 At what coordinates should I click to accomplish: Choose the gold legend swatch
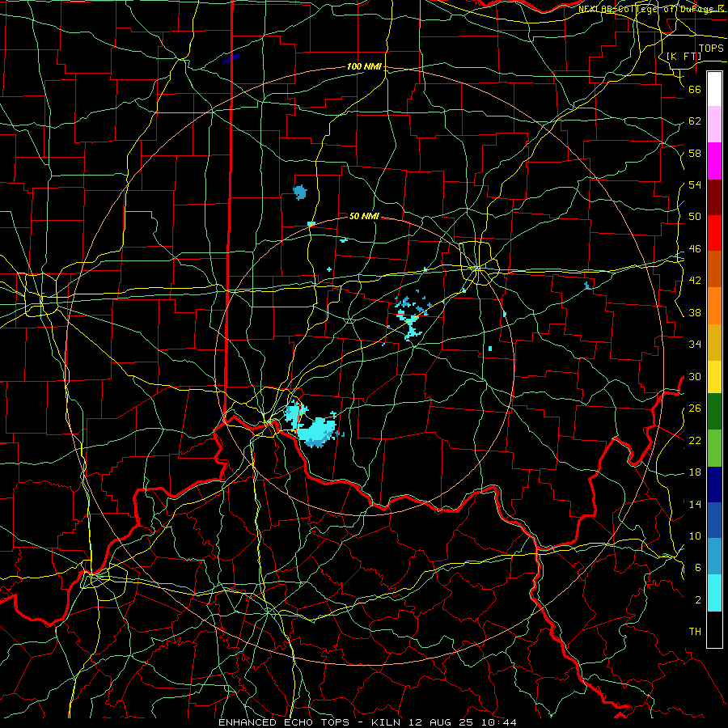714,343
